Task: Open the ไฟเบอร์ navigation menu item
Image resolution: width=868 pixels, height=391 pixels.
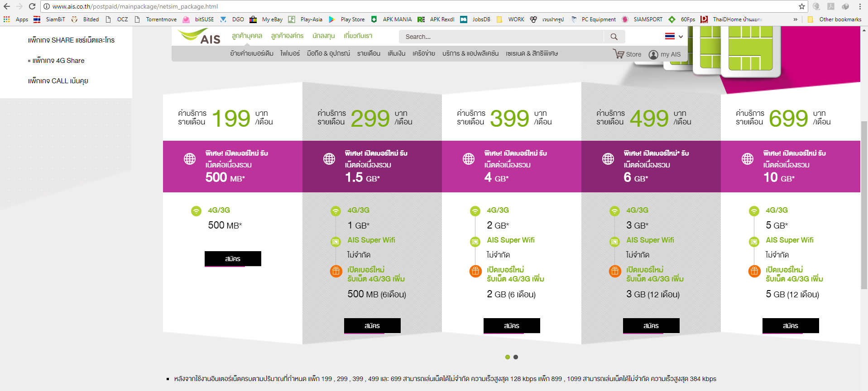Action: [290, 53]
